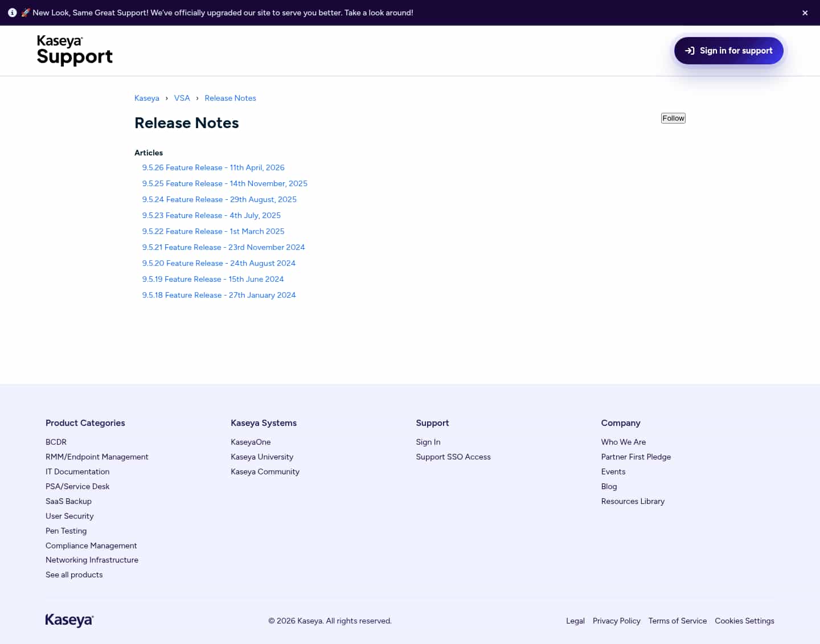Image resolution: width=820 pixels, height=644 pixels.
Task: Click Sign In under Support
Action: pos(428,442)
